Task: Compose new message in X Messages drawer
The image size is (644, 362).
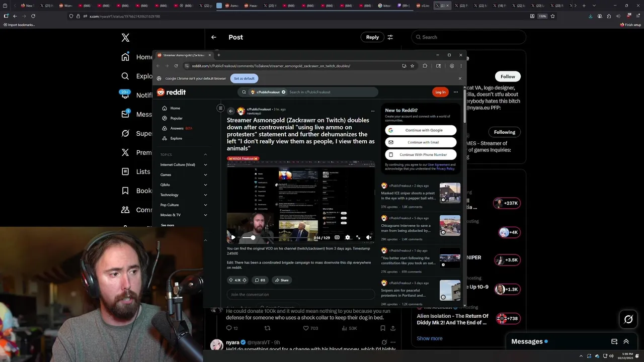Action: point(614,341)
